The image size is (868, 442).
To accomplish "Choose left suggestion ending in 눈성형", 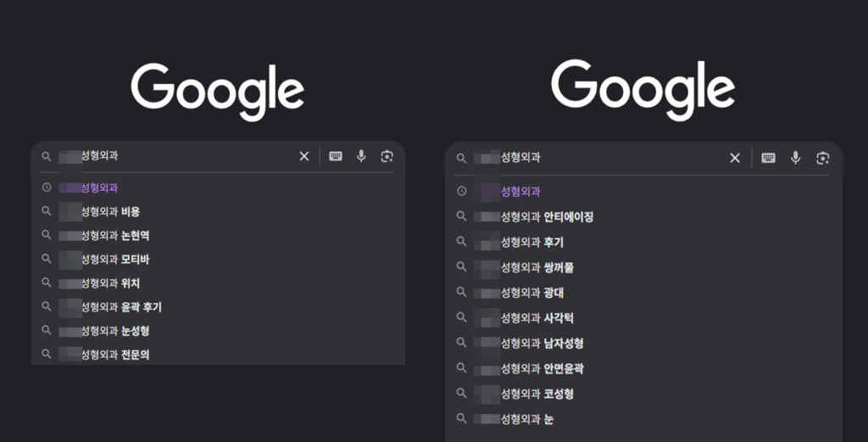I will tap(218, 331).
